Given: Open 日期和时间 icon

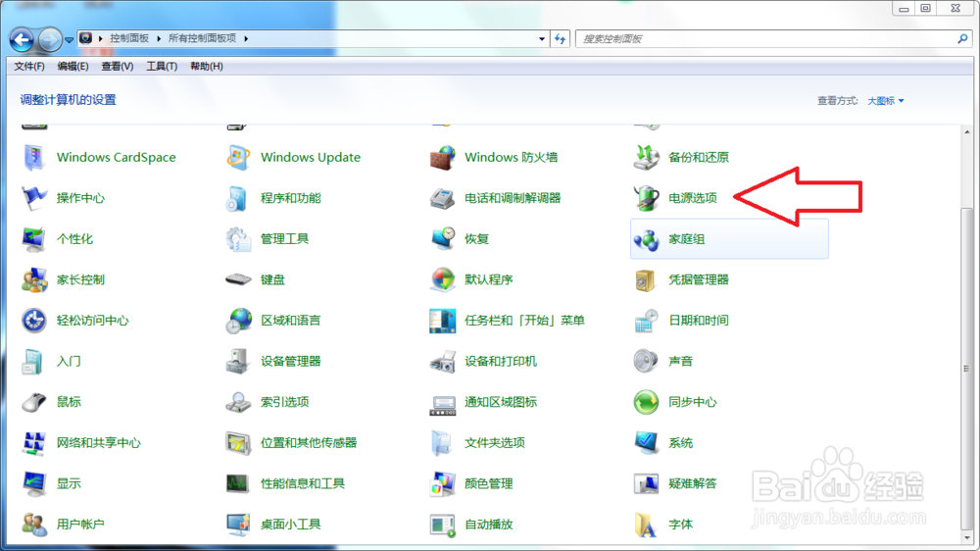Looking at the screenshot, I should tap(646, 321).
